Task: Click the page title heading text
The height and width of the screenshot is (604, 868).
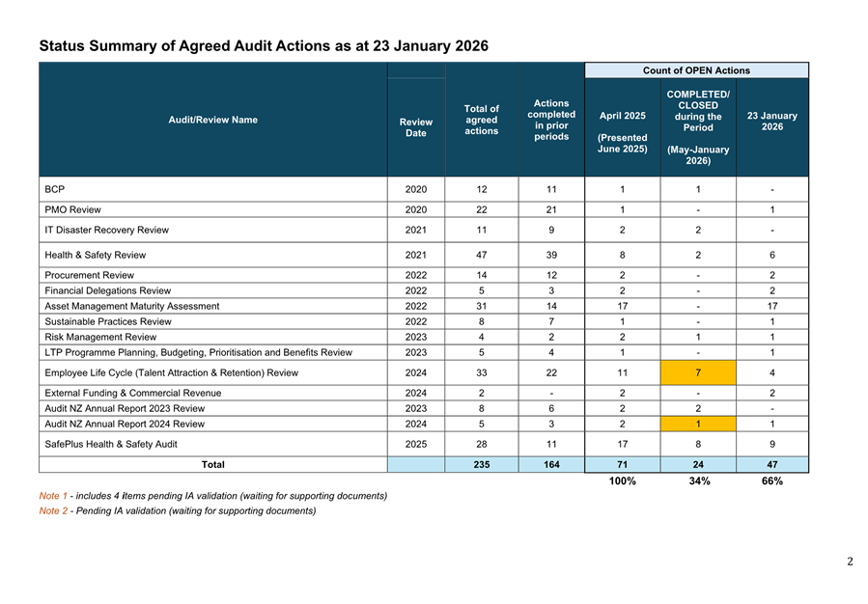Action: point(264,46)
